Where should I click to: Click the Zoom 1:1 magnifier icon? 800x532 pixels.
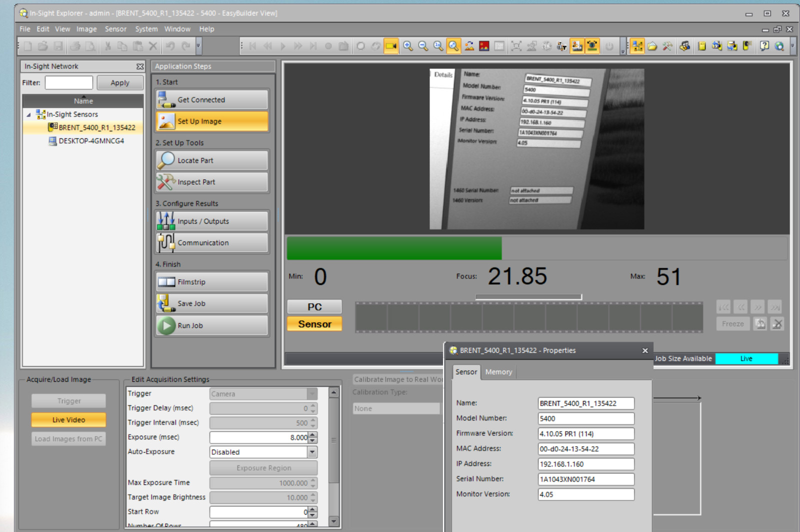438,46
